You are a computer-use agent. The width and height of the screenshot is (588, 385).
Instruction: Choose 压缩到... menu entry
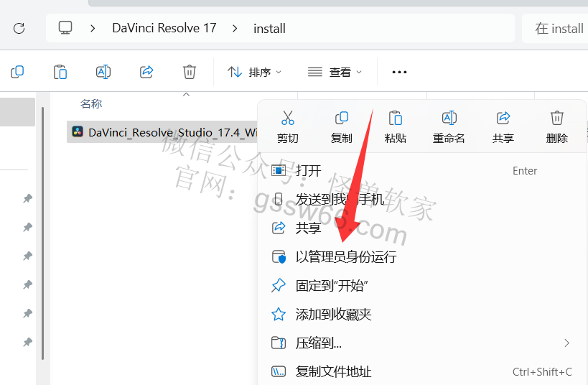pyautogui.click(x=422, y=343)
